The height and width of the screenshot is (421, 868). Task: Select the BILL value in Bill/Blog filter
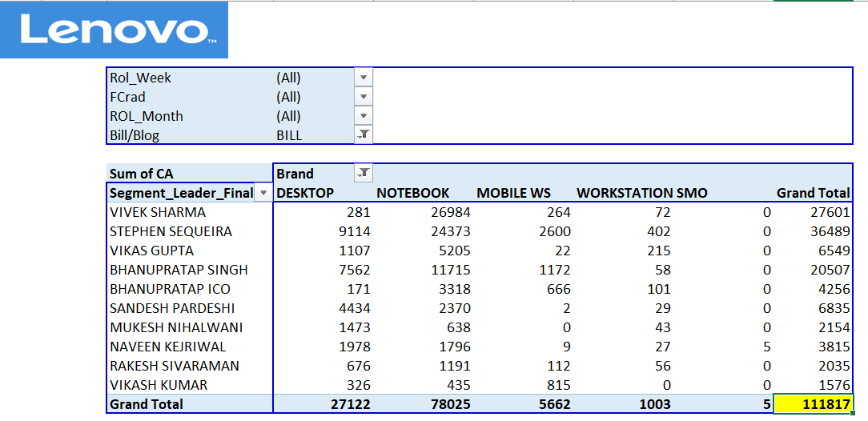click(x=289, y=135)
